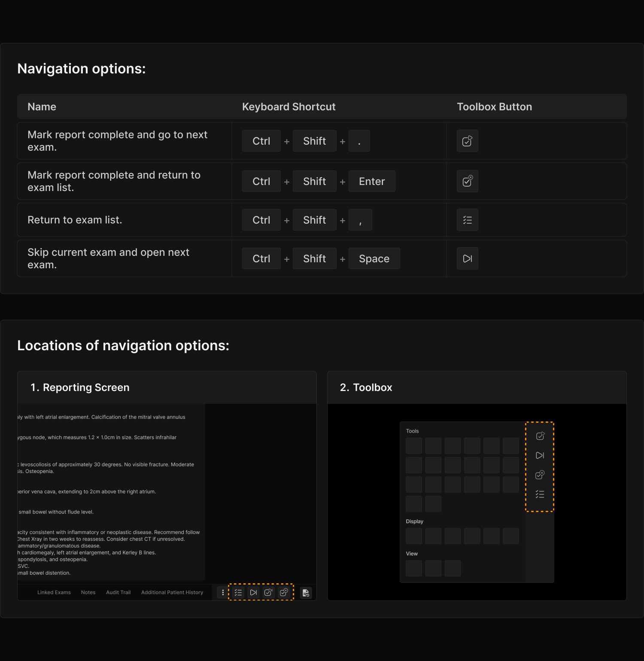Click the document icon beside the navigation buttons
Image resolution: width=644 pixels, height=661 pixels.
[306, 593]
